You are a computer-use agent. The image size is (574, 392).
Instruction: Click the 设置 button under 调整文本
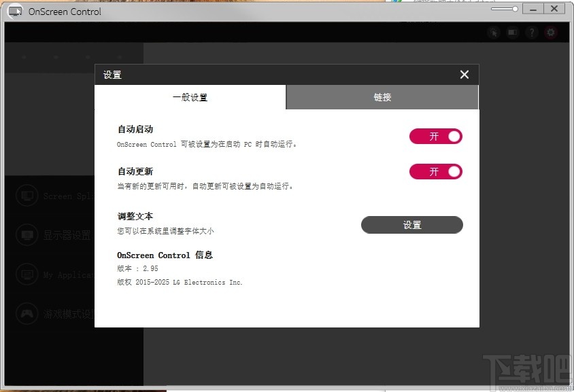coord(412,225)
